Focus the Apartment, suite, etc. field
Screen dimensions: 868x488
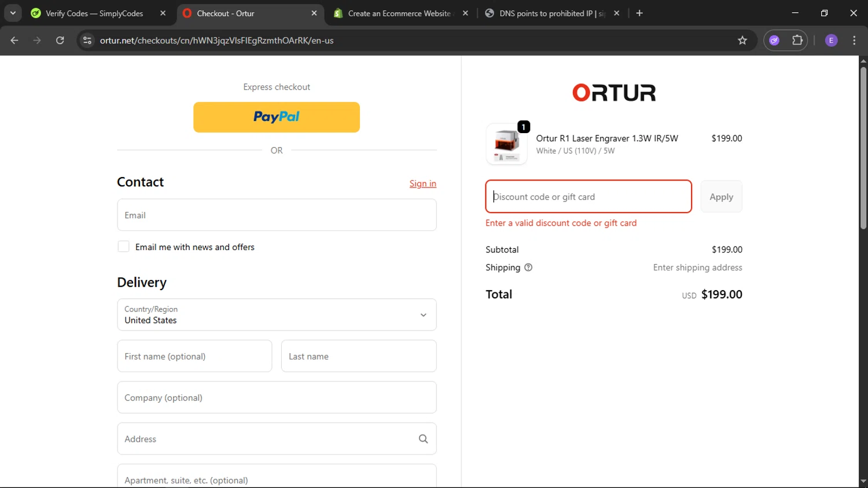click(x=277, y=476)
